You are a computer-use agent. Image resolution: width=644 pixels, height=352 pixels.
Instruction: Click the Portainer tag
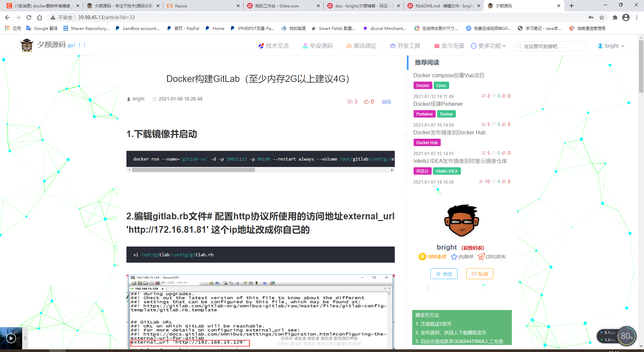point(424,114)
